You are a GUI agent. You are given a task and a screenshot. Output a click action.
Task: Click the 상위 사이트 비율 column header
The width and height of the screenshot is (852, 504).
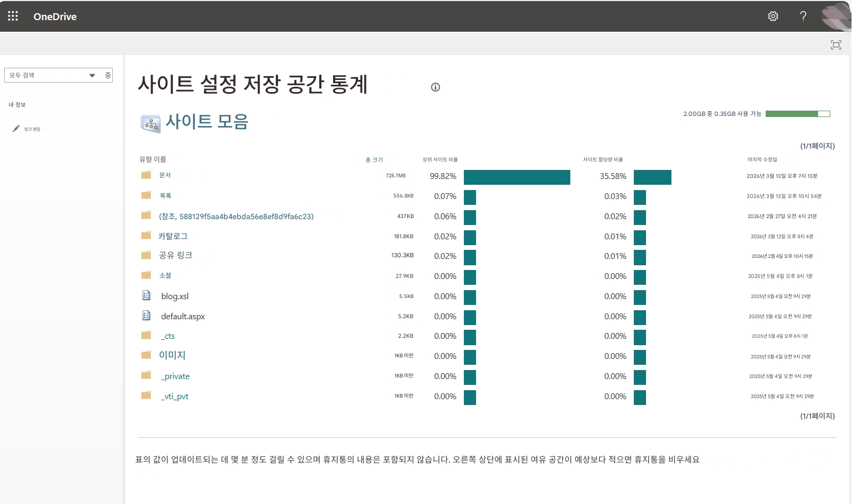tap(440, 159)
